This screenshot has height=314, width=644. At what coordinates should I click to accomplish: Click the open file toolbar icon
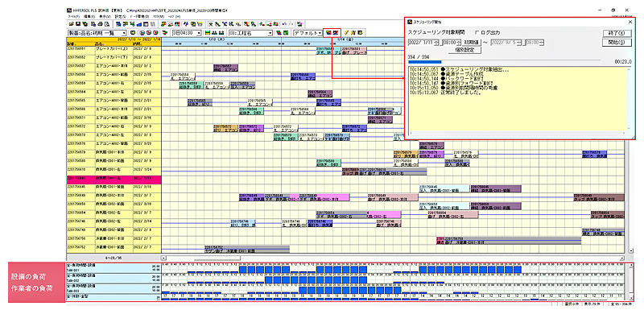tap(70, 24)
